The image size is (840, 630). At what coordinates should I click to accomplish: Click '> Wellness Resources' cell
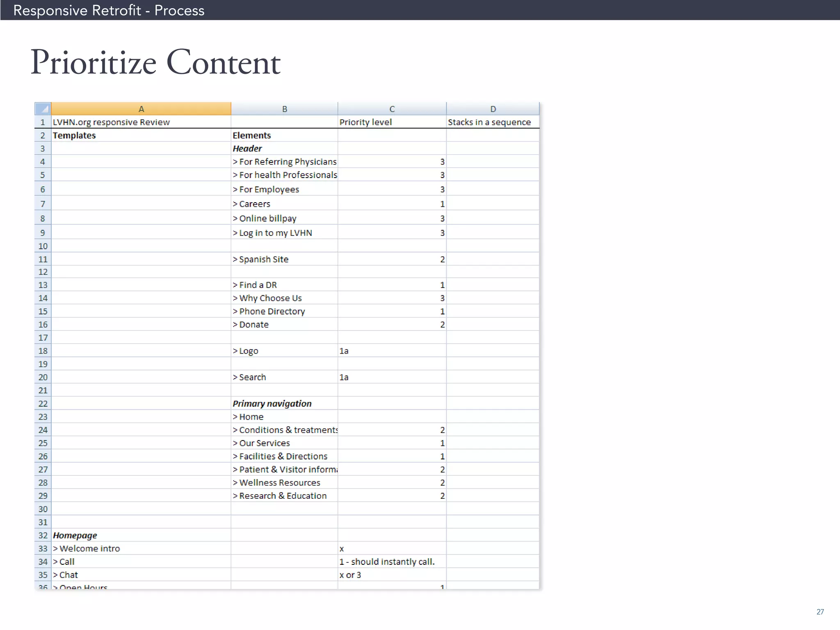pos(284,482)
